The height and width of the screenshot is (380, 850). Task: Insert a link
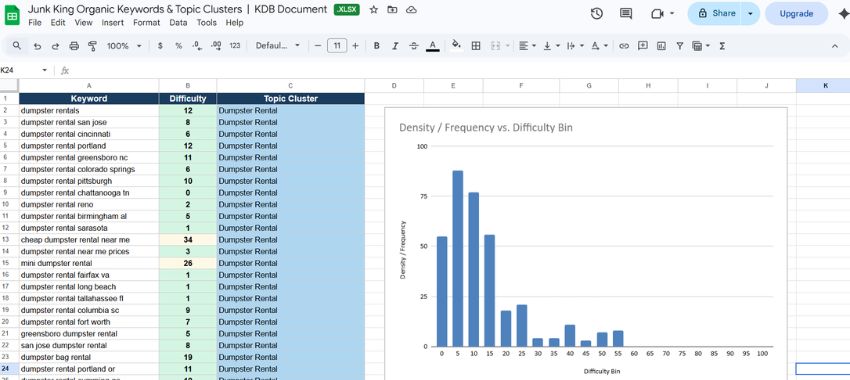click(624, 46)
